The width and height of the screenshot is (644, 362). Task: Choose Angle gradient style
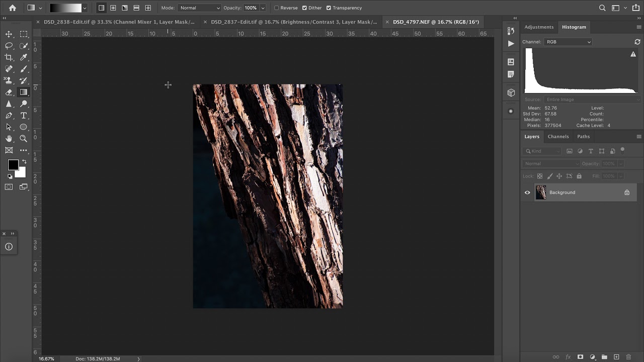coord(125,8)
